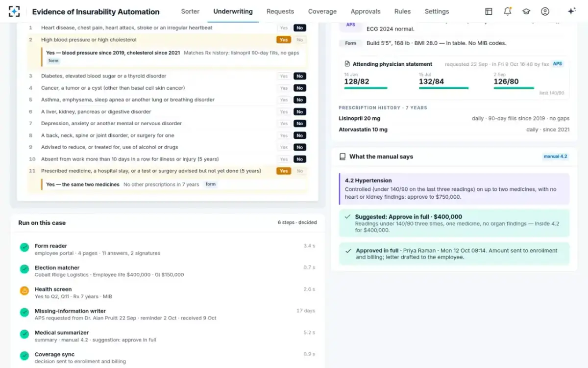Open the Coverage sync step

tap(167, 358)
